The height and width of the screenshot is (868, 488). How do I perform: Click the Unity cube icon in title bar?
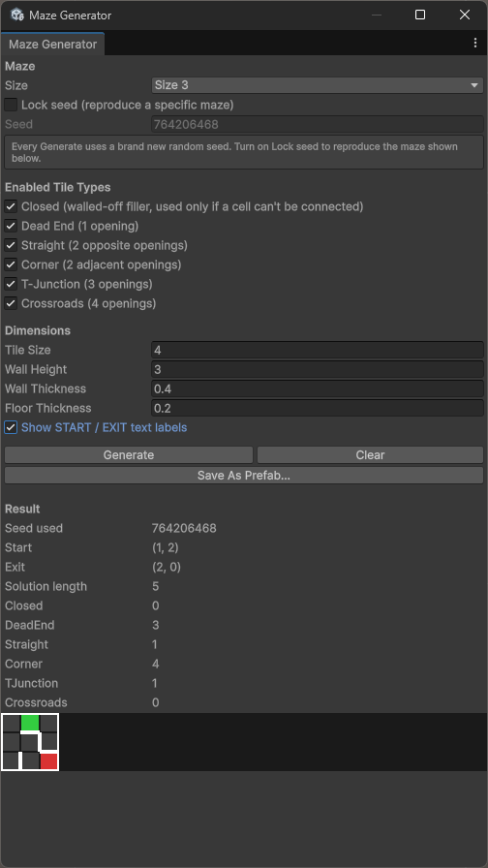click(x=17, y=15)
